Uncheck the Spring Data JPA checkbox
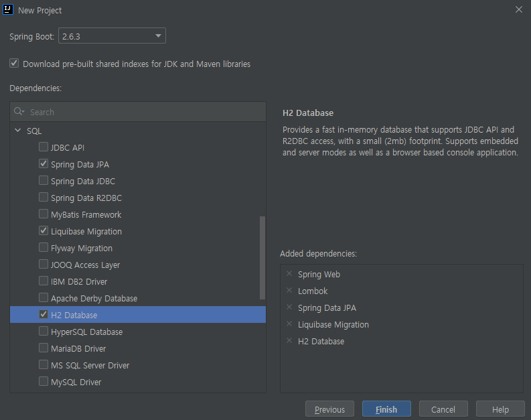 coord(44,163)
